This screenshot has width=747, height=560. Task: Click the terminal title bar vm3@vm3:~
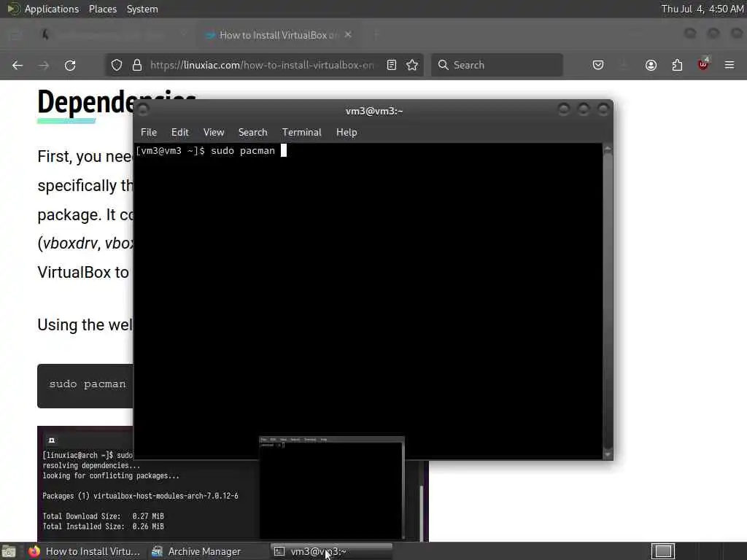[373, 111]
